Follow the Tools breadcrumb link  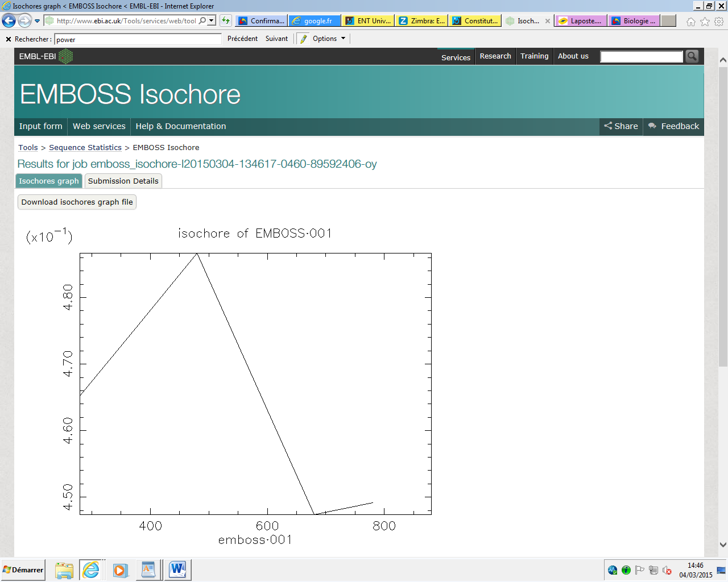point(28,148)
